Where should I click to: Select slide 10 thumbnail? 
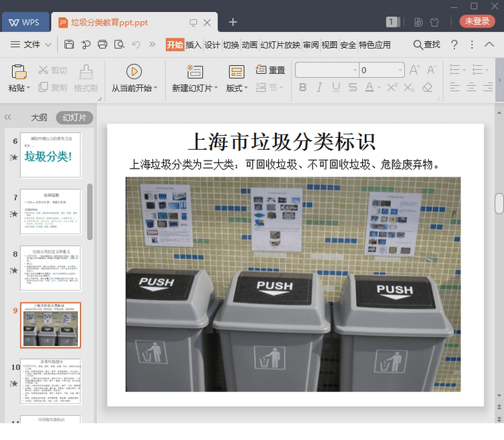(50, 381)
